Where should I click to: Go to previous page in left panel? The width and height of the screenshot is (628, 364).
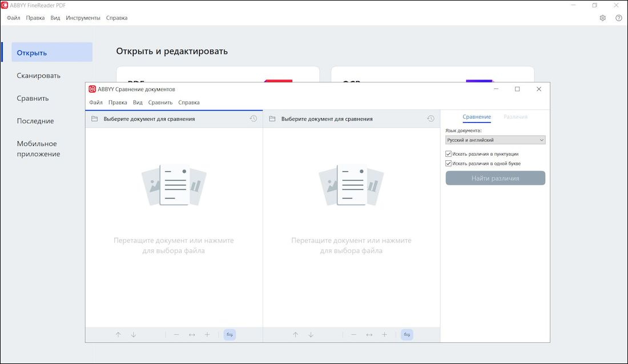[x=118, y=335]
